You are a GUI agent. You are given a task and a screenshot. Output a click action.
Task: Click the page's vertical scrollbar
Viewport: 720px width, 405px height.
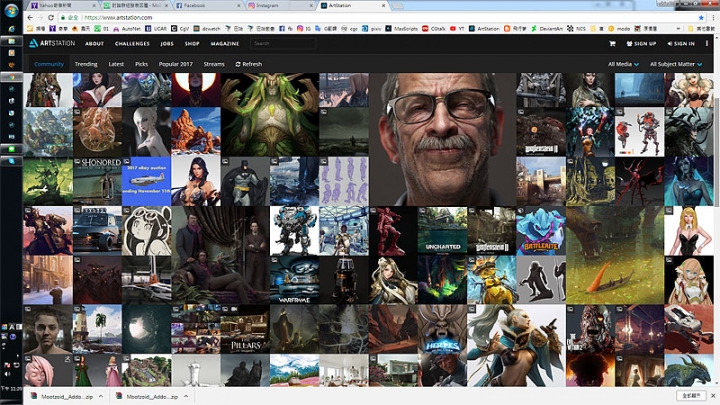point(717,152)
